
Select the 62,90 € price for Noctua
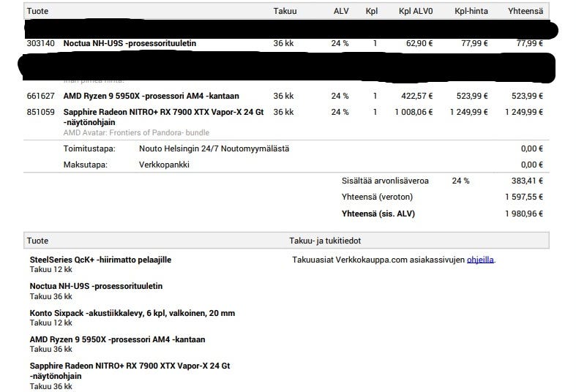click(x=419, y=43)
